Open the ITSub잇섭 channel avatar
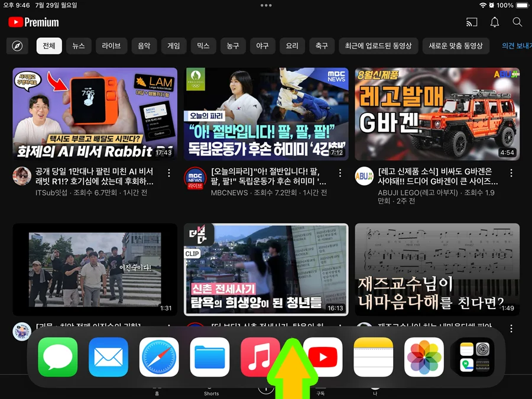This screenshot has height=399, width=532. pyautogui.click(x=22, y=176)
